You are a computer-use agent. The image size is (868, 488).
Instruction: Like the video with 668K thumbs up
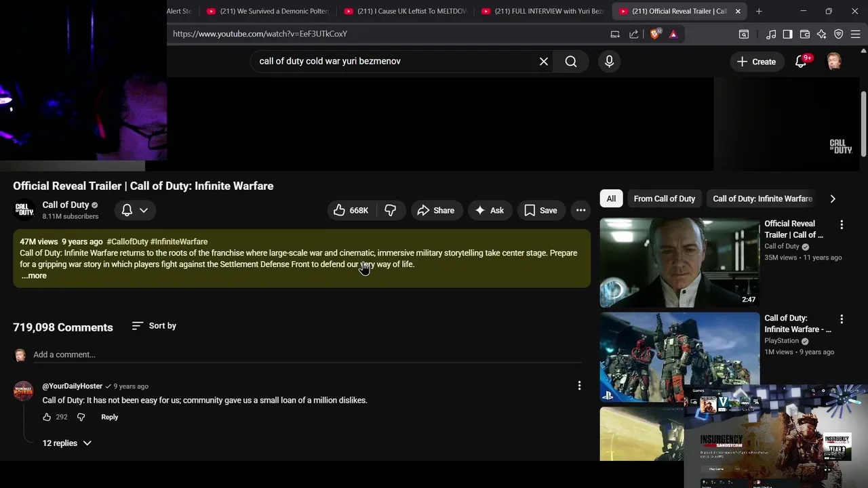point(351,211)
